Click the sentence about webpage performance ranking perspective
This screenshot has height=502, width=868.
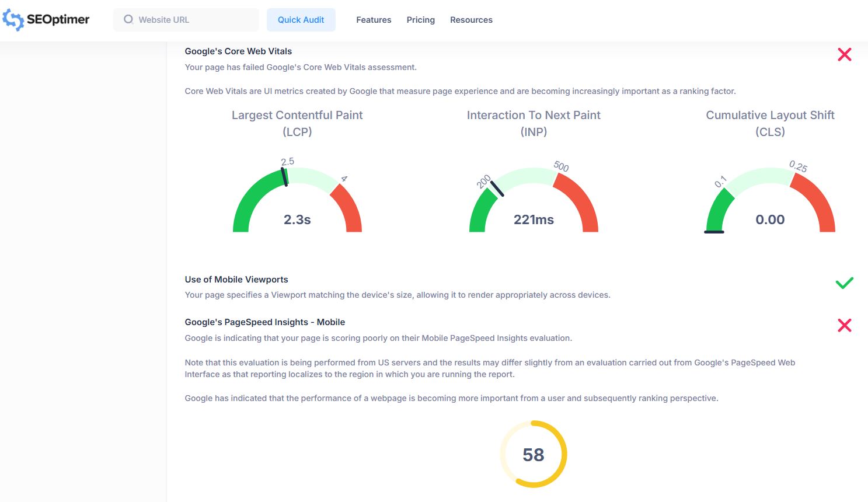pos(451,398)
